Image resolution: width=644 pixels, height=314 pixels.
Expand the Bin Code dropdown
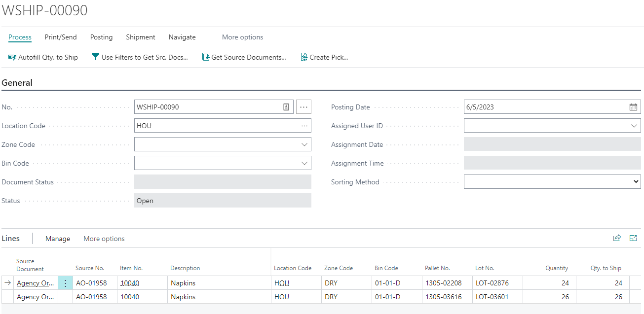(304, 163)
